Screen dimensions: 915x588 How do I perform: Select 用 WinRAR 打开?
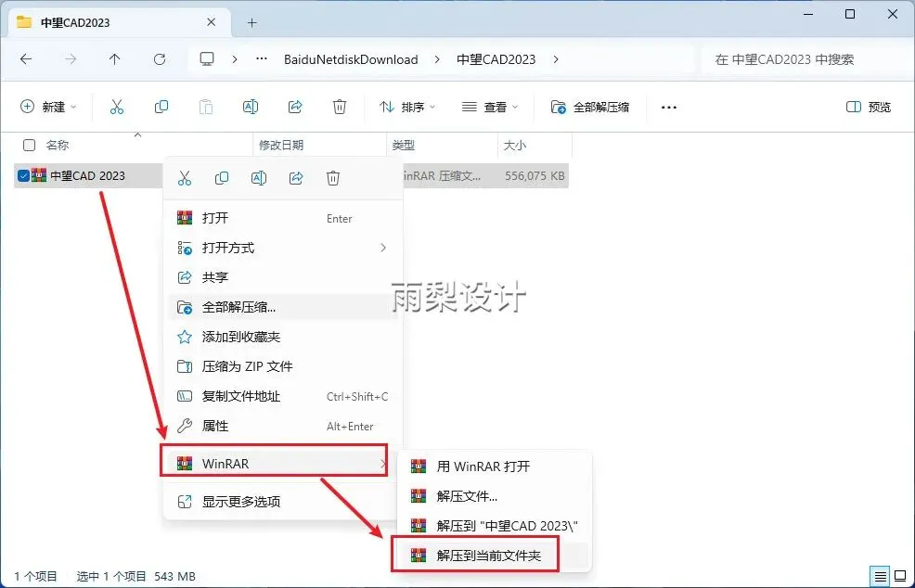point(495,467)
